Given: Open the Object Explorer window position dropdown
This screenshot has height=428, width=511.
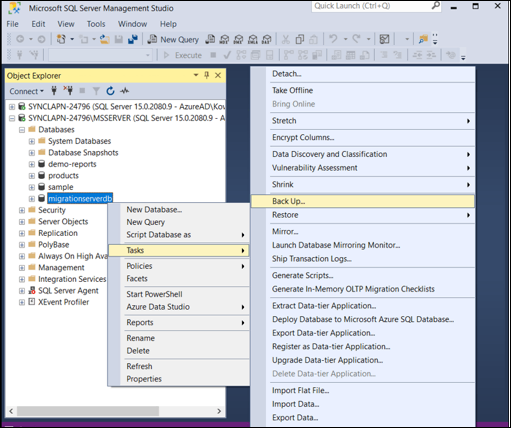Looking at the screenshot, I should pos(196,75).
